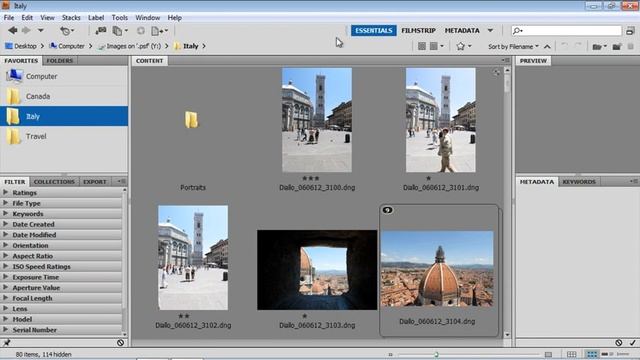Screen dimensions: 640x360
Task: Select the Canada favorite folder
Action: point(64,96)
